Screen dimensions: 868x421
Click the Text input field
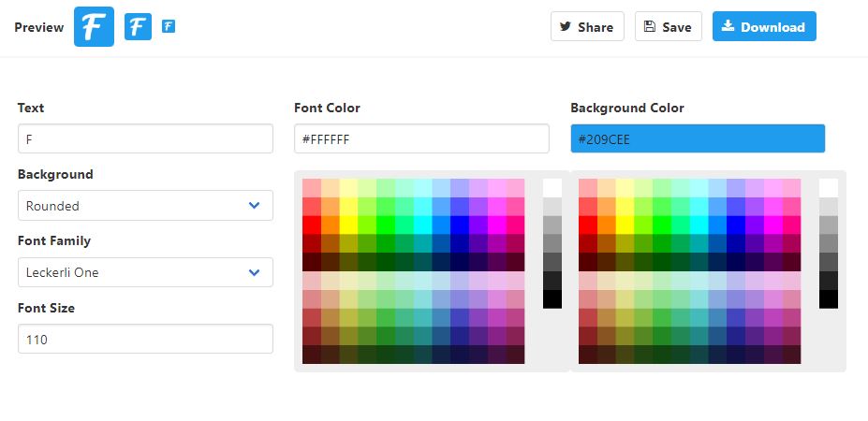pyautogui.click(x=145, y=139)
